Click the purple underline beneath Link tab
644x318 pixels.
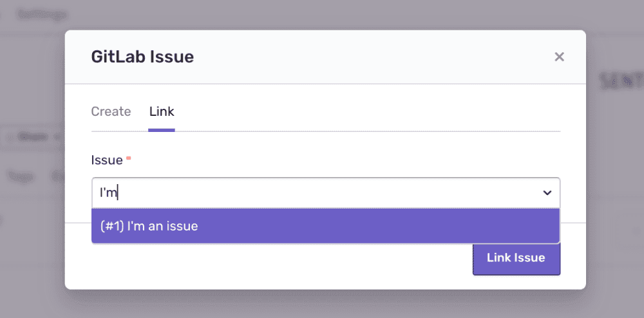[x=162, y=130]
